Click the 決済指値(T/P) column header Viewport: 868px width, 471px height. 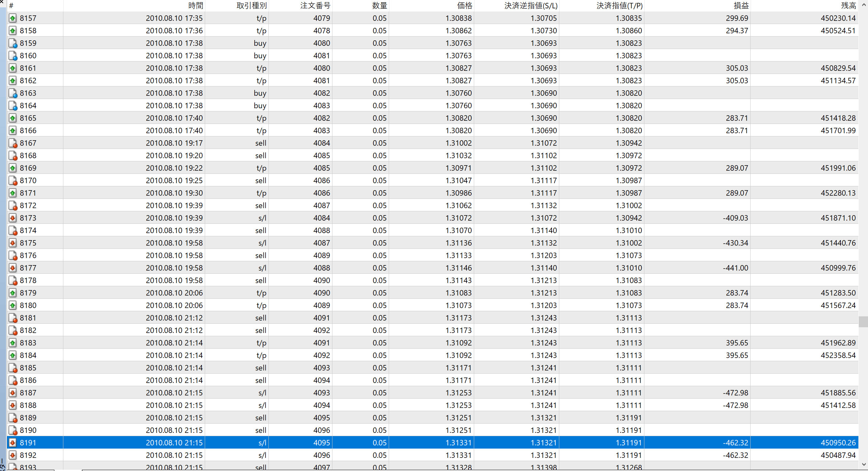[x=601, y=5]
